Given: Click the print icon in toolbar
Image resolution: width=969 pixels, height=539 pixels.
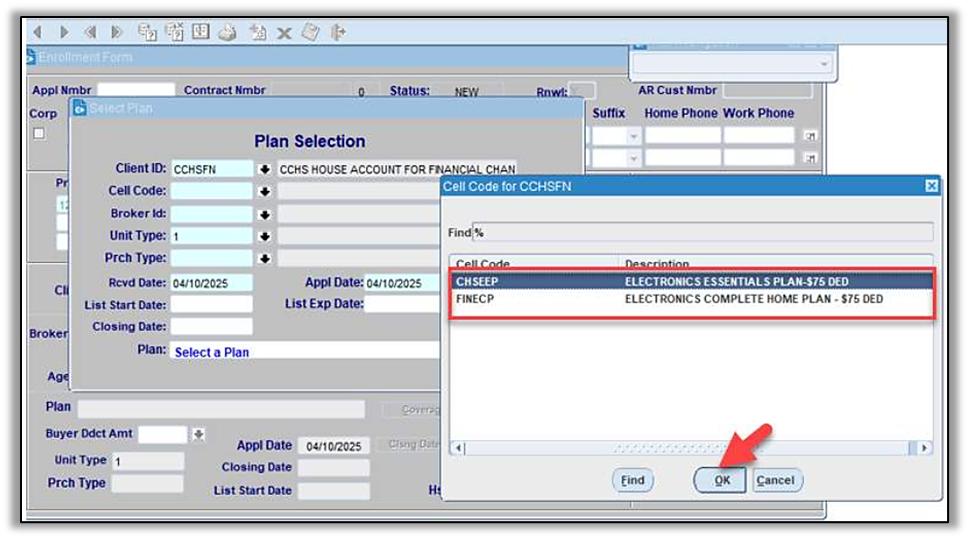Looking at the screenshot, I should (228, 32).
